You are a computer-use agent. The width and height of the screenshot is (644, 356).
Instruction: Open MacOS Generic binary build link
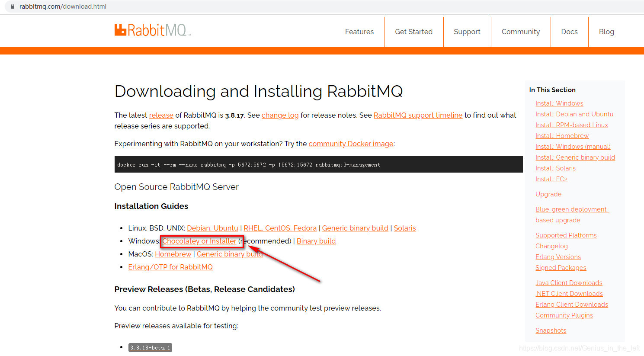tap(230, 254)
